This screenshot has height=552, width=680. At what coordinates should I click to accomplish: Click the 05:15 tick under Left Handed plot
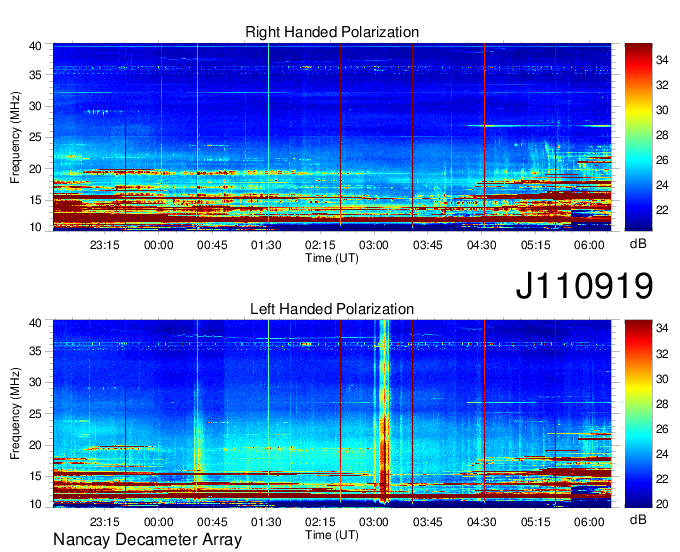click(x=535, y=522)
